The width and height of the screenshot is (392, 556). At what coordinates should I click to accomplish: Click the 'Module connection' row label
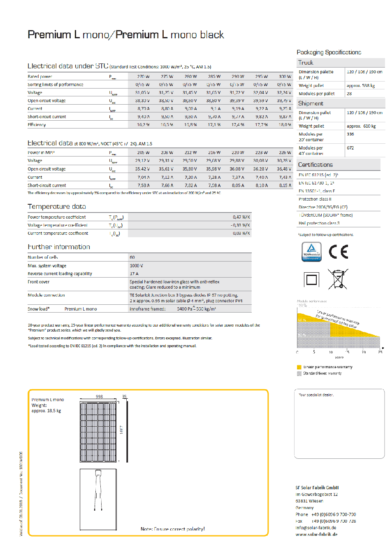46,295
